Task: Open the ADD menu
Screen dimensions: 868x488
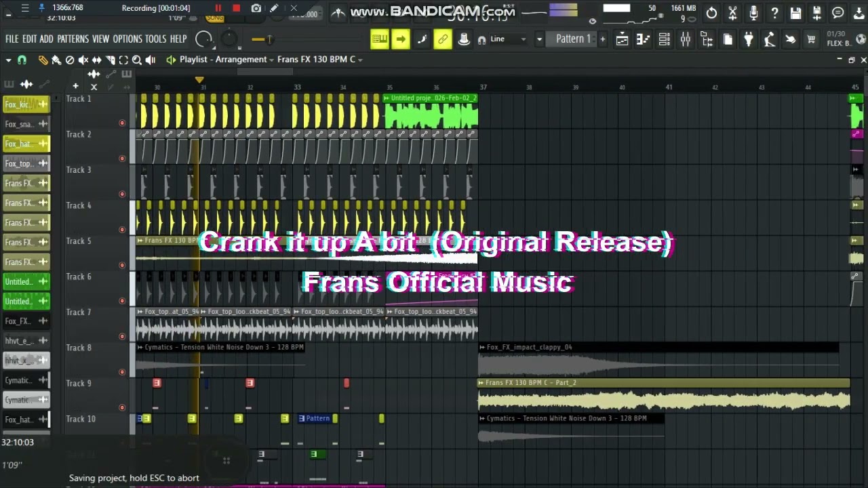Action: [46, 39]
